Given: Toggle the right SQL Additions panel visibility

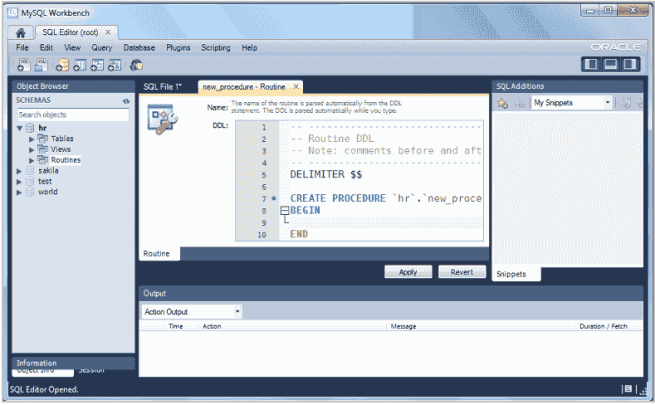Looking at the screenshot, I should [630, 64].
